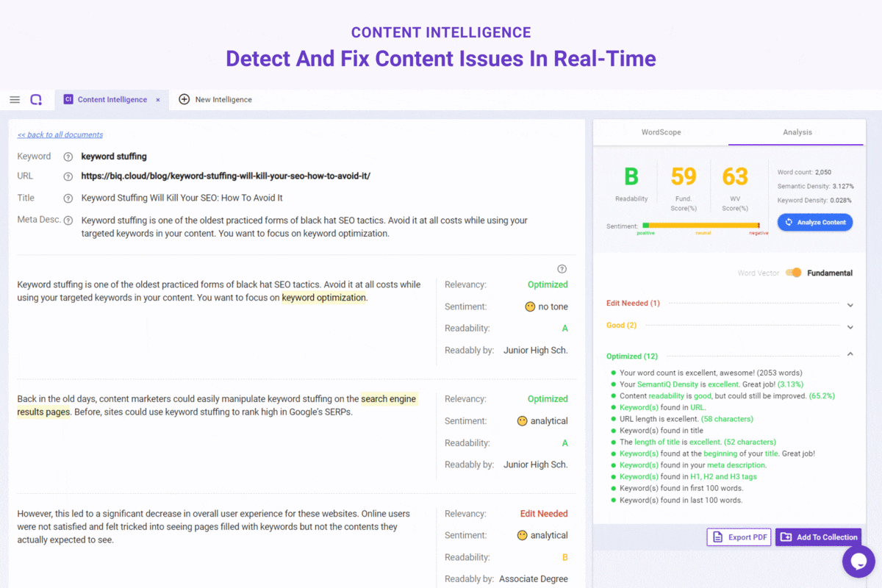Screen dimensions: 882x588
Task: Click help icon next to Title
Action: [68, 198]
